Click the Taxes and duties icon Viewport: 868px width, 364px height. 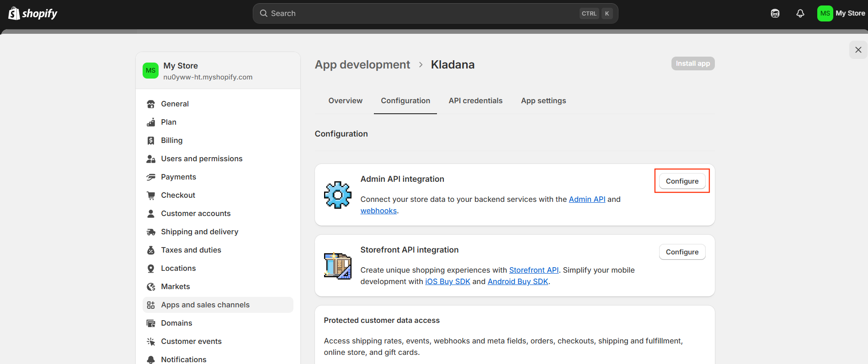pyautogui.click(x=151, y=250)
